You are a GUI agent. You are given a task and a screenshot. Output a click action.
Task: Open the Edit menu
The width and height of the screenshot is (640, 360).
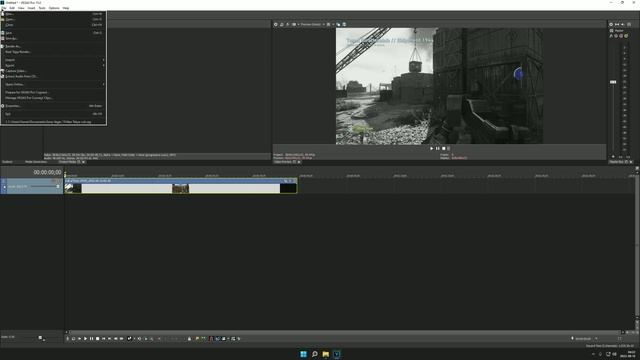[12, 8]
